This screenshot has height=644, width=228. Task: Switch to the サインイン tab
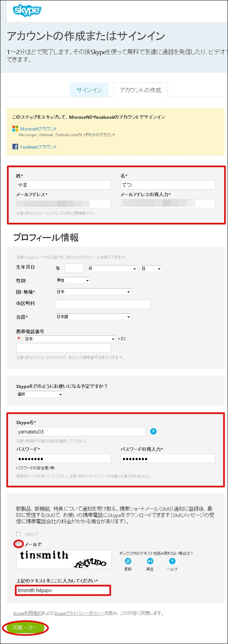click(x=89, y=90)
